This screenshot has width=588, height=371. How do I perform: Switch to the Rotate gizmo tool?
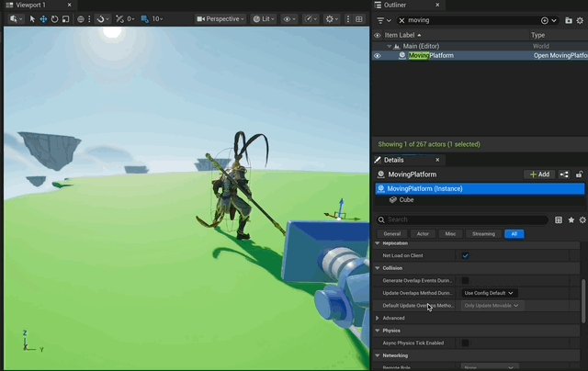[55, 19]
